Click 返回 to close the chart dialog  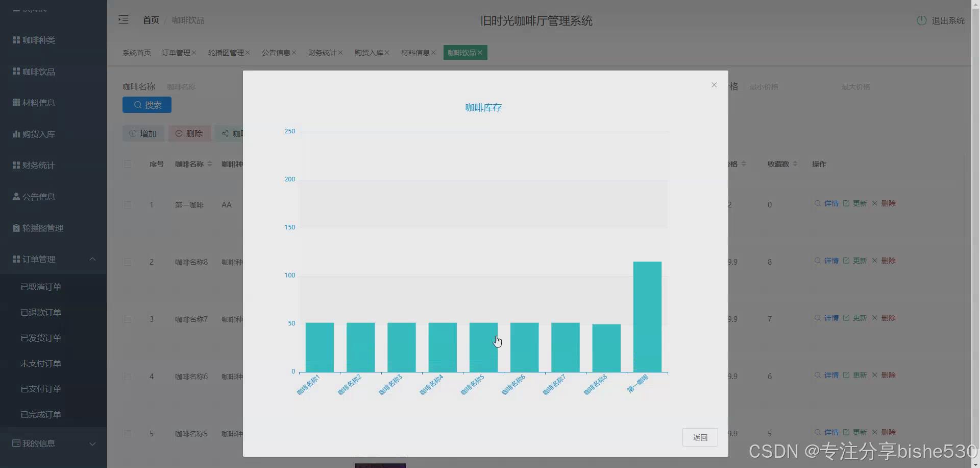pyautogui.click(x=700, y=437)
